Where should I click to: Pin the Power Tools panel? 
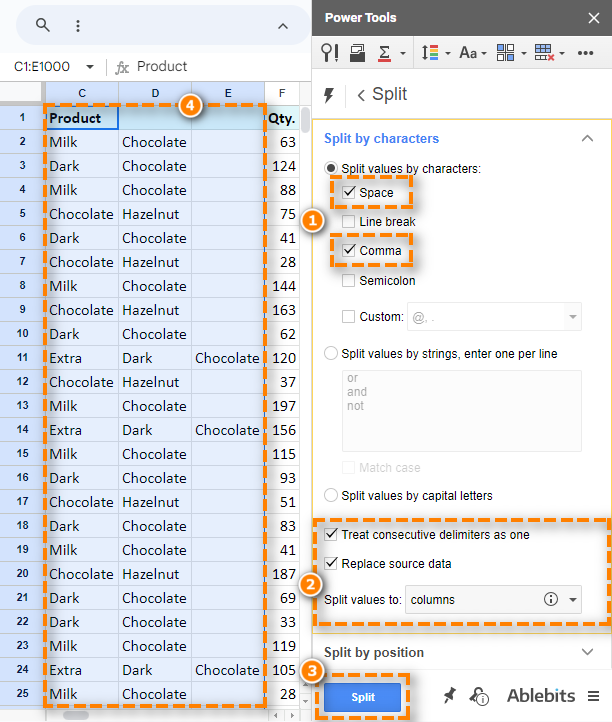449,696
